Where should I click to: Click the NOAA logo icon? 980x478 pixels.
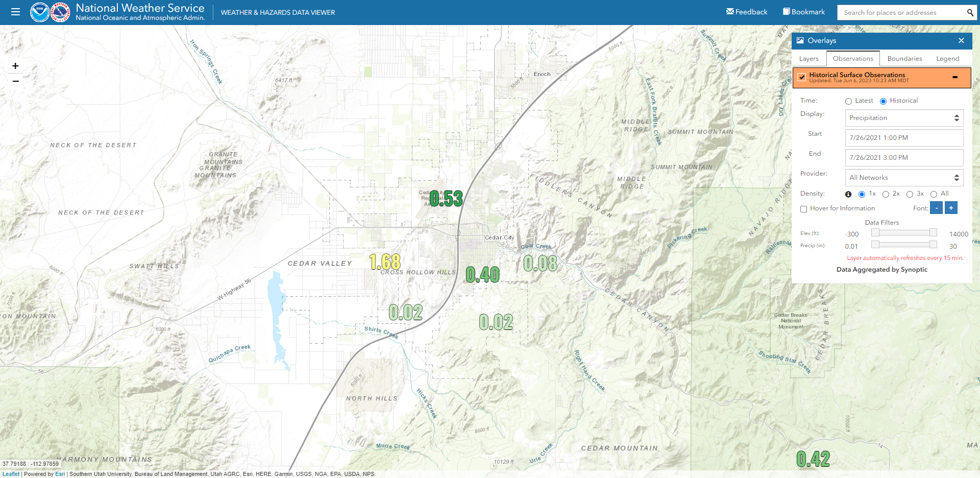[39, 12]
